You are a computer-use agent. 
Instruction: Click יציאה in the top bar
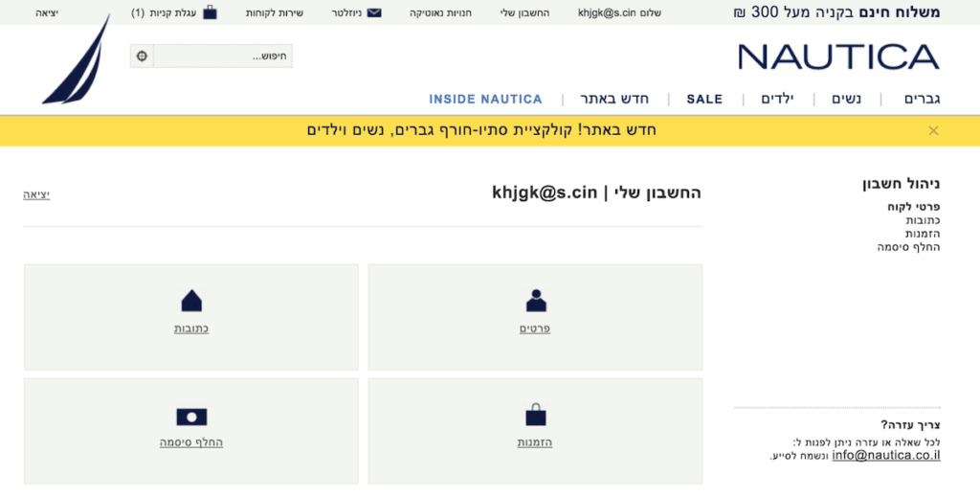click(x=47, y=12)
